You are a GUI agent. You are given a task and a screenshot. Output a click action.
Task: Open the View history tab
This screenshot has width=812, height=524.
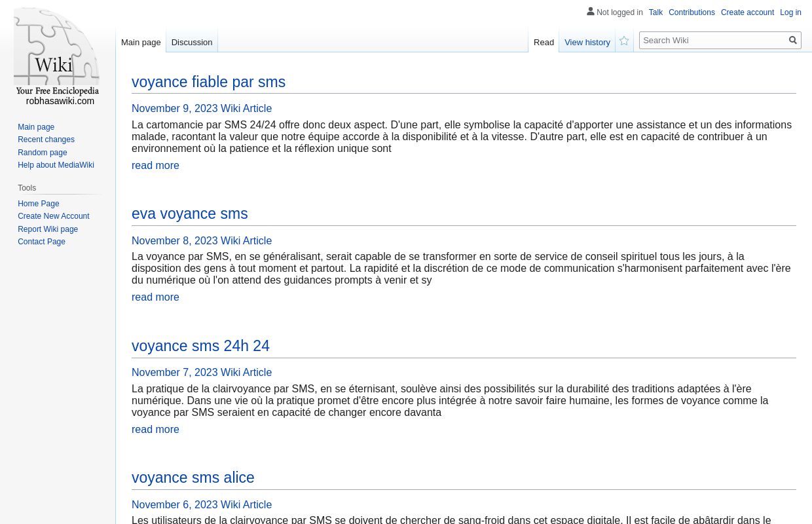coord(587,42)
